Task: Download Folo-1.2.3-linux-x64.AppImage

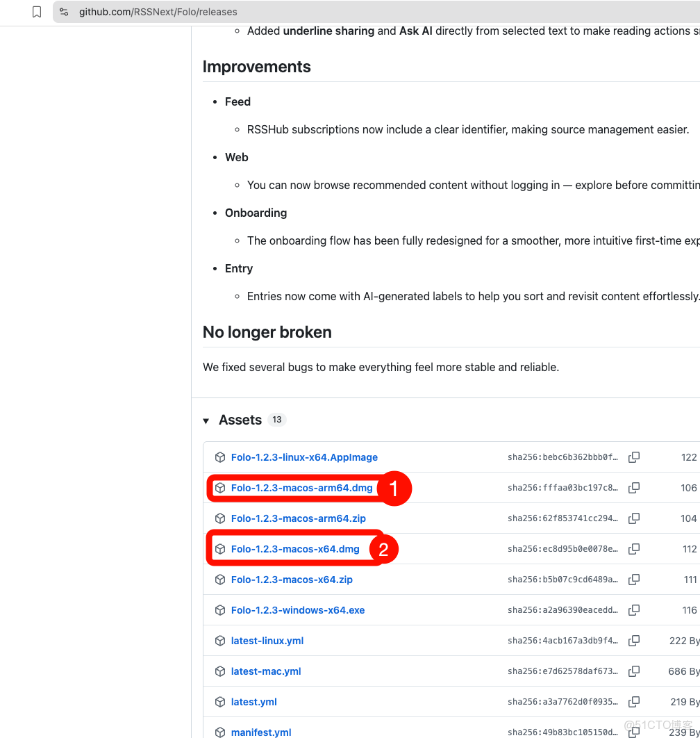Action: click(304, 457)
